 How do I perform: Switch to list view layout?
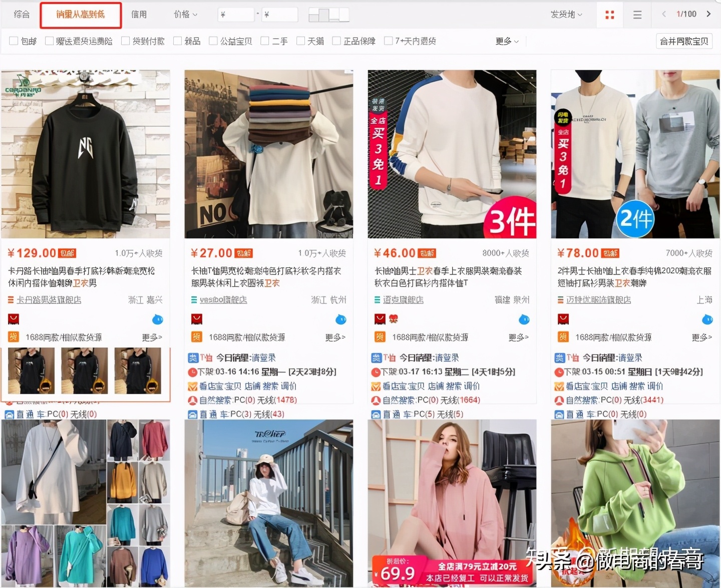[x=637, y=15]
